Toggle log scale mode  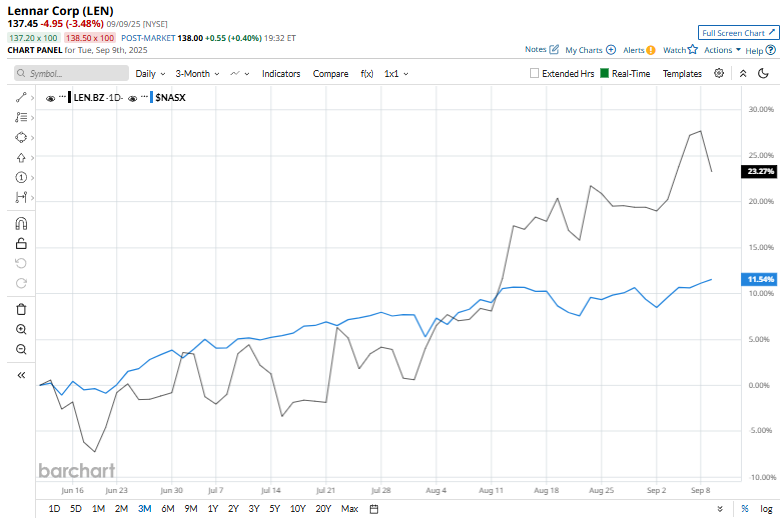(x=766, y=509)
